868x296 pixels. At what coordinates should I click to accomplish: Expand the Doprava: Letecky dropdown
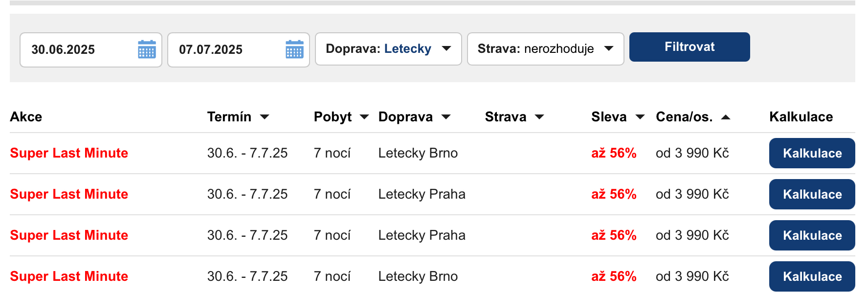point(388,49)
